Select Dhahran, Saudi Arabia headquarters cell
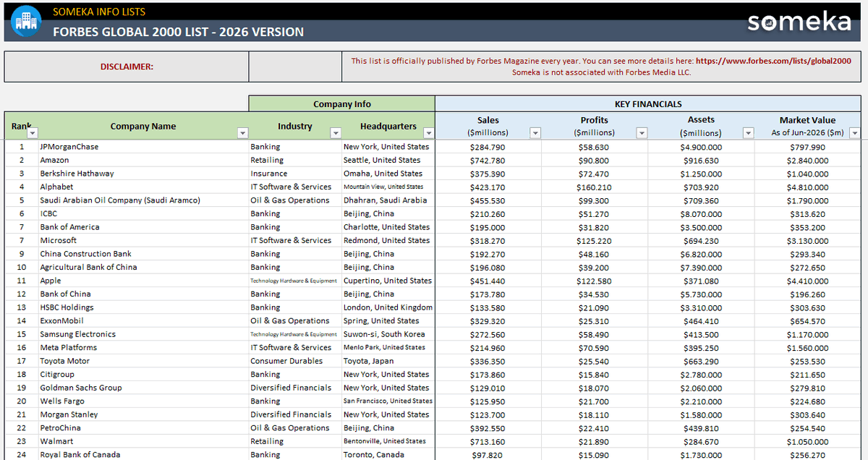This screenshot has height=460, width=868. click(x=388, y=200)
